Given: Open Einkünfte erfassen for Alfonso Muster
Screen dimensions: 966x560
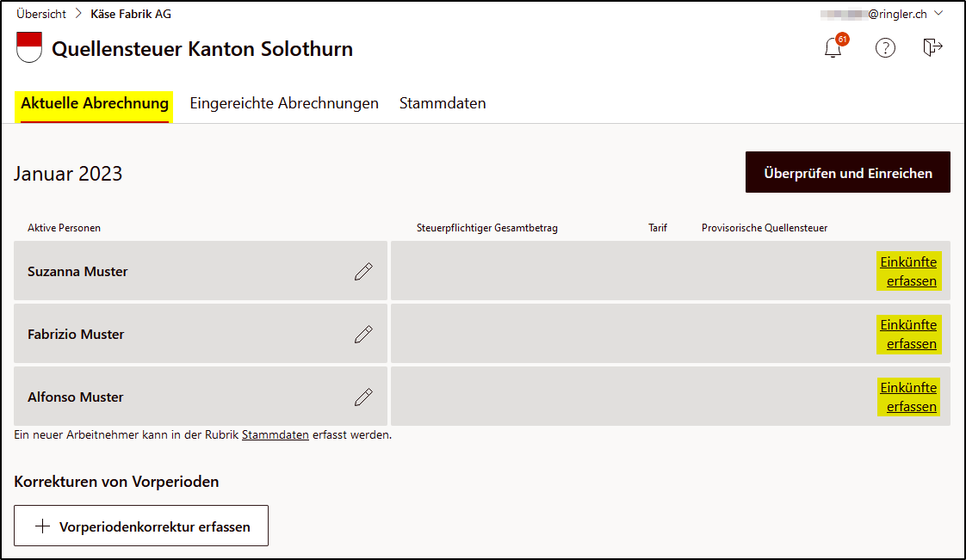Looking at the screenshot, I should click(x=908, y=397).
